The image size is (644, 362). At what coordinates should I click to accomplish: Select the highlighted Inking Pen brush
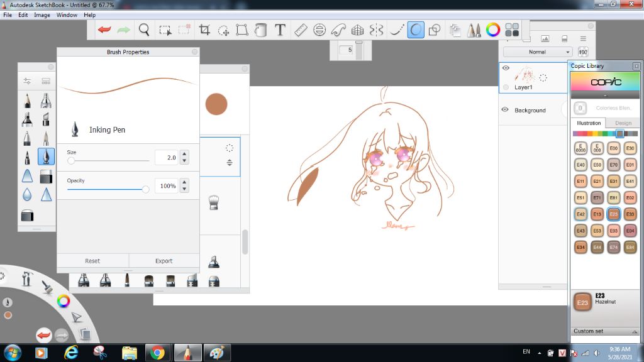[46, 156]
